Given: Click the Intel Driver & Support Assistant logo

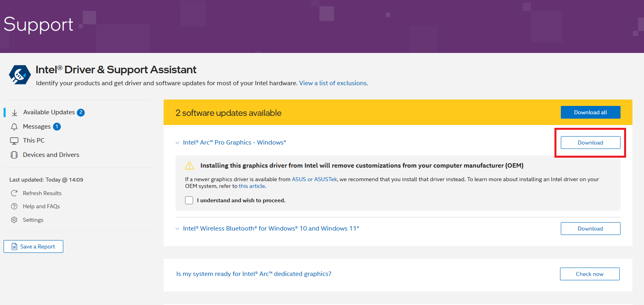Looking at the screenshot, I should coord(20,75).
